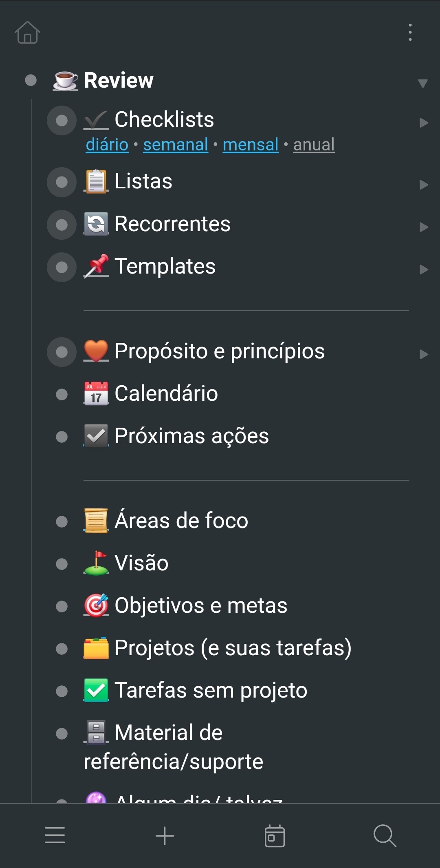The width and height of the screenshot is (440, 868).
Task: Tap the bullet next to Checklists
Action: tap(62, 120)
